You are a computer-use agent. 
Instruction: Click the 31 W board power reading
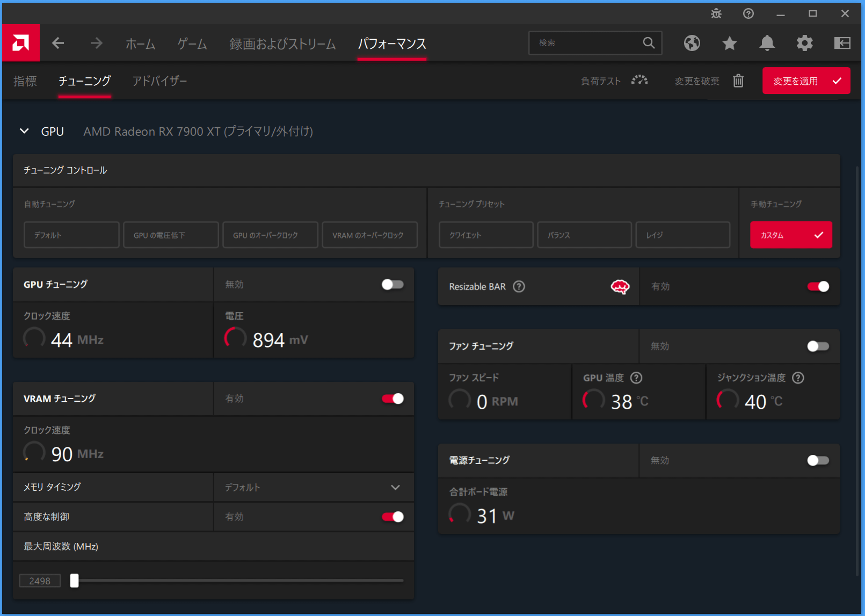click(x=495, y=516)
